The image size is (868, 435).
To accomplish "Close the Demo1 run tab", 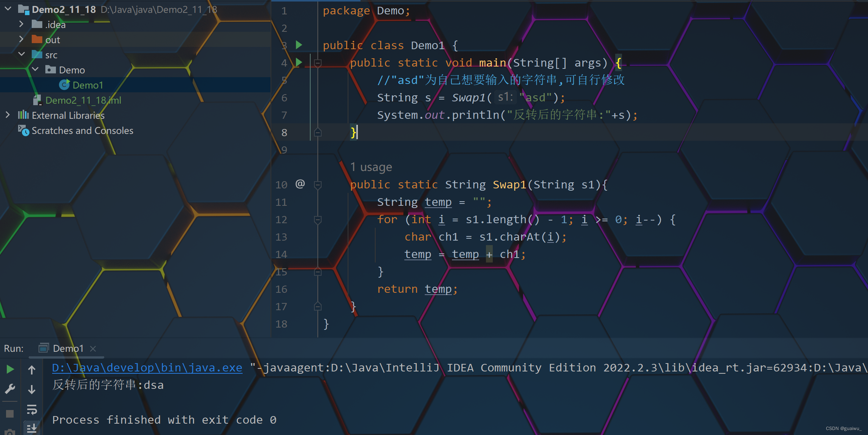I will point(93,348).
